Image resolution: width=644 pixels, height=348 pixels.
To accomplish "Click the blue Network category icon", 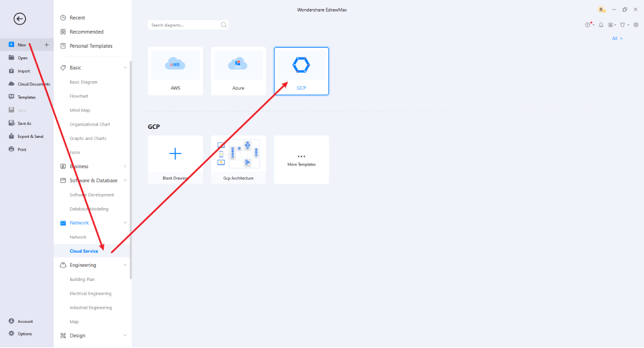I will pos(63,223).
